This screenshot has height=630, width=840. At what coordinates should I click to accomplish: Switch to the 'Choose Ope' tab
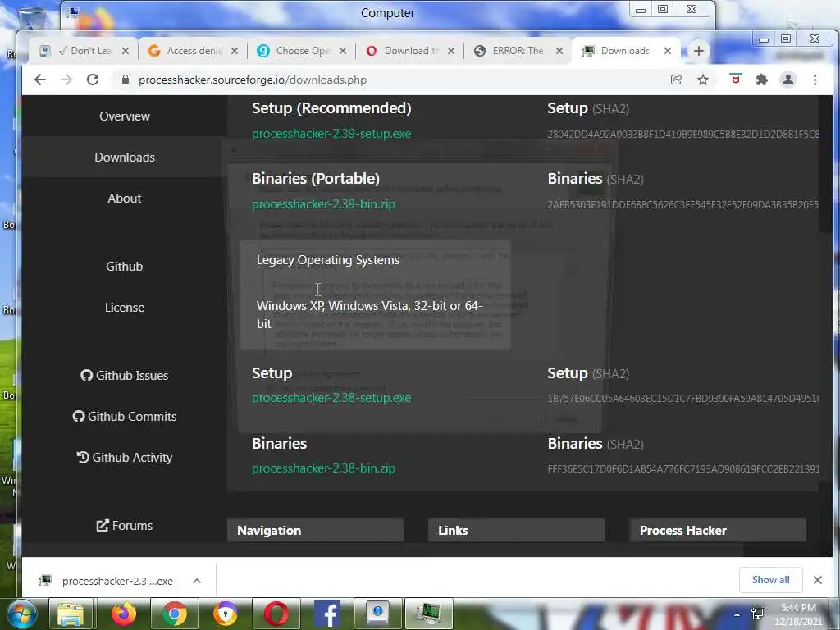point(301,51)
